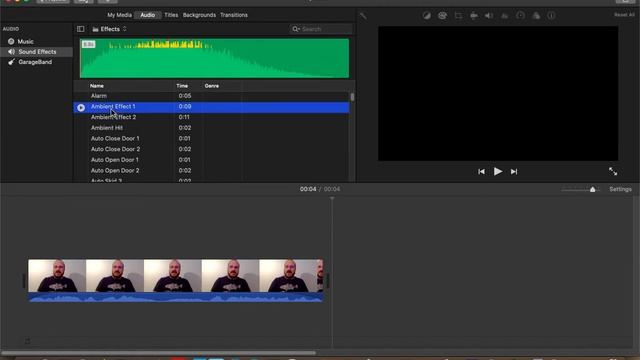Skip to the next clip

(514, 172)
